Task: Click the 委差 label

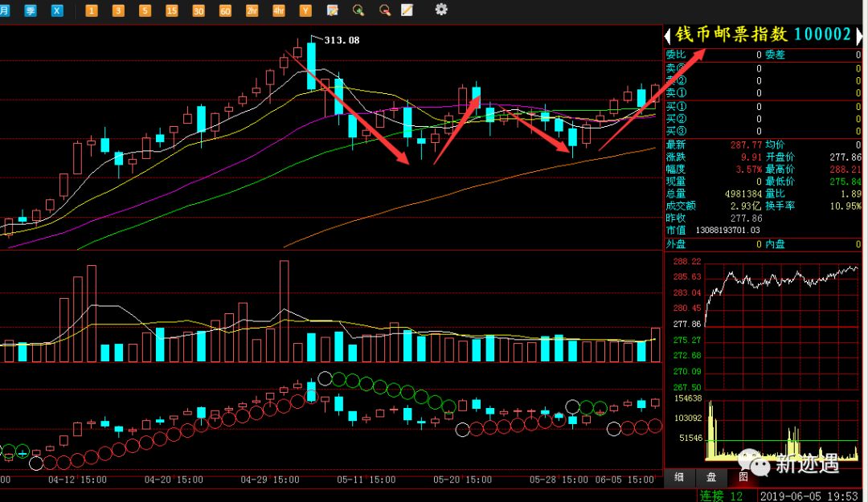Action: (775, 55)
